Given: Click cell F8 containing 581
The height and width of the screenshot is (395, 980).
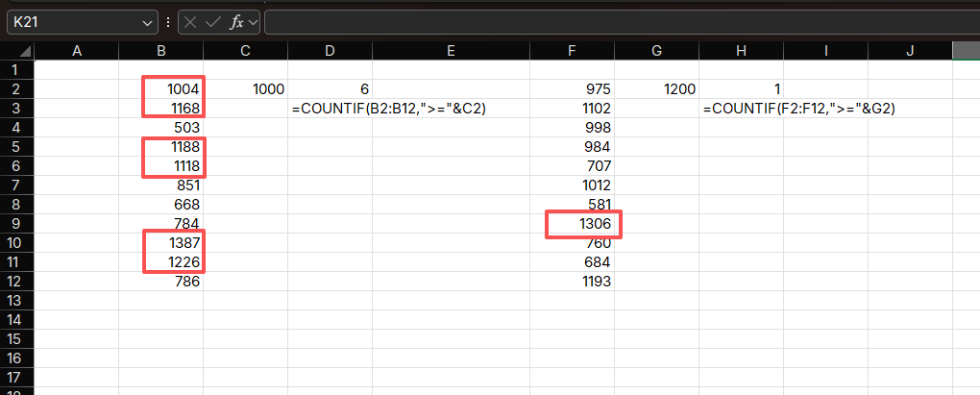Looking at the screenshot, I should 572,205.
